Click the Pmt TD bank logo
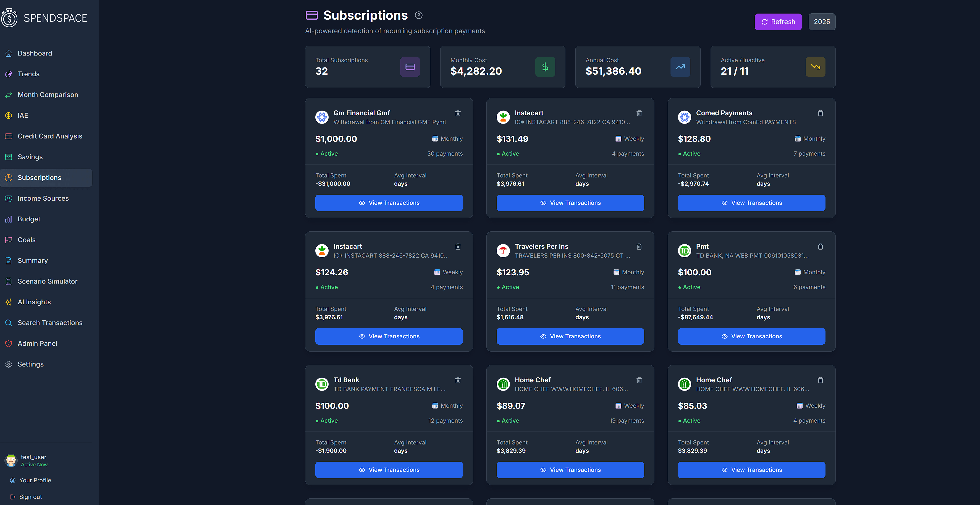The image size is (980, 505). pos(684,251)
